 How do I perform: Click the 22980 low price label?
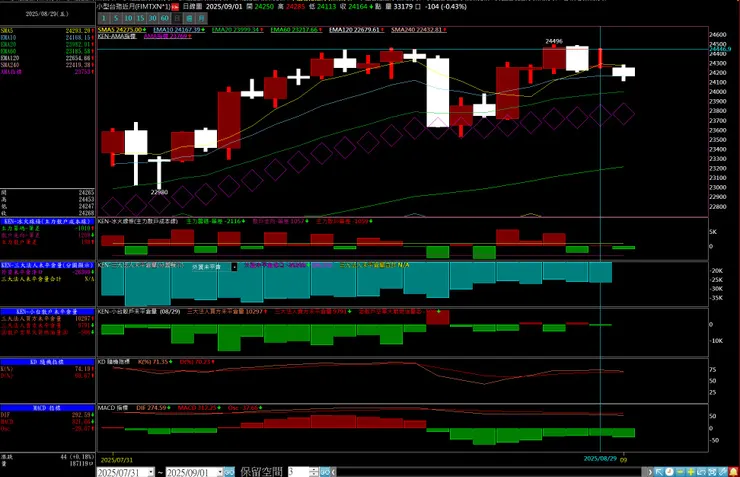tap(160, 192)
